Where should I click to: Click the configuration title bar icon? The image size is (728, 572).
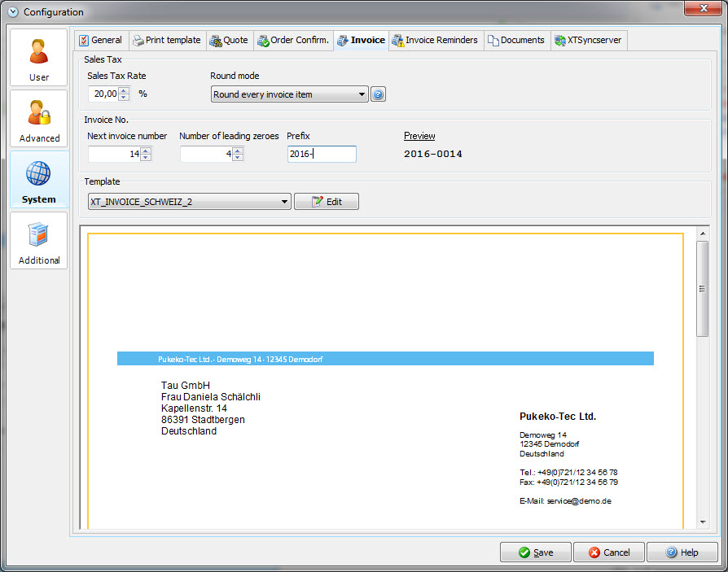[12, 11]
